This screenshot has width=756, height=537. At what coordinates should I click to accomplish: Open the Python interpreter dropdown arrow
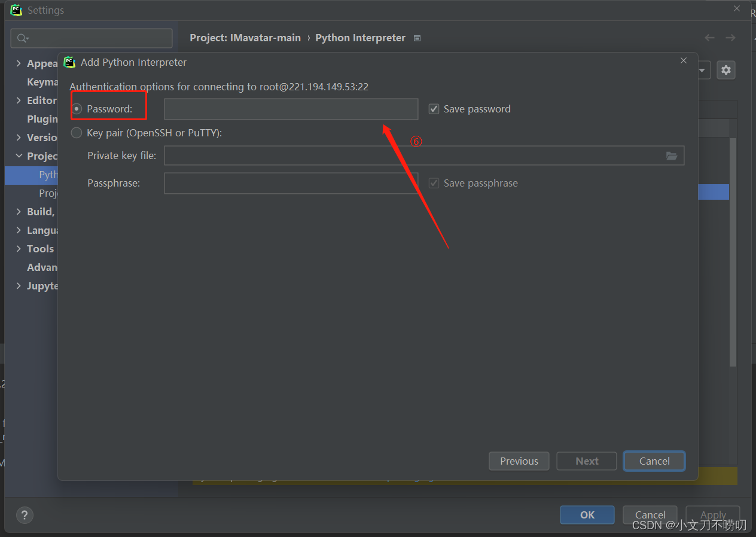coord(703,70)
